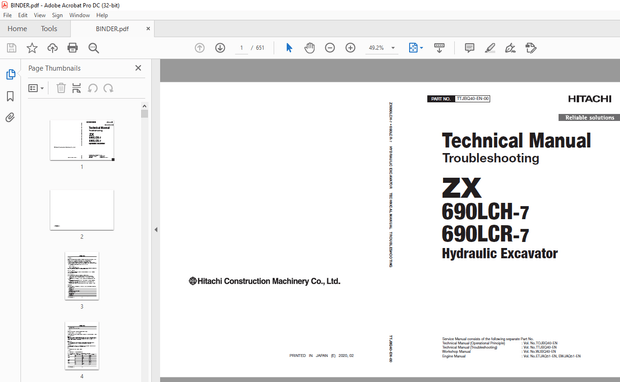Switch to the Tools tab
The width and height of the screenshot is (620, 382).
pos(49,29)
